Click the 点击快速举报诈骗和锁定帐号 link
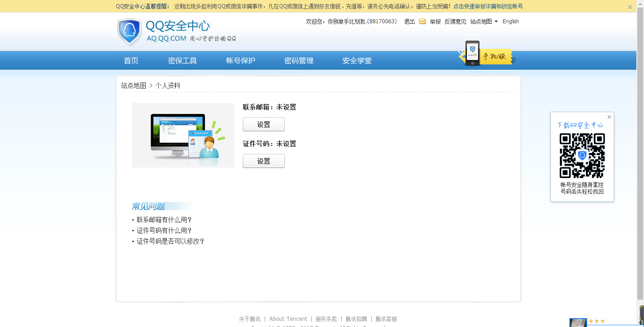Image resolution: width=644 pixels, height=327 pixels. coord(488,6)
